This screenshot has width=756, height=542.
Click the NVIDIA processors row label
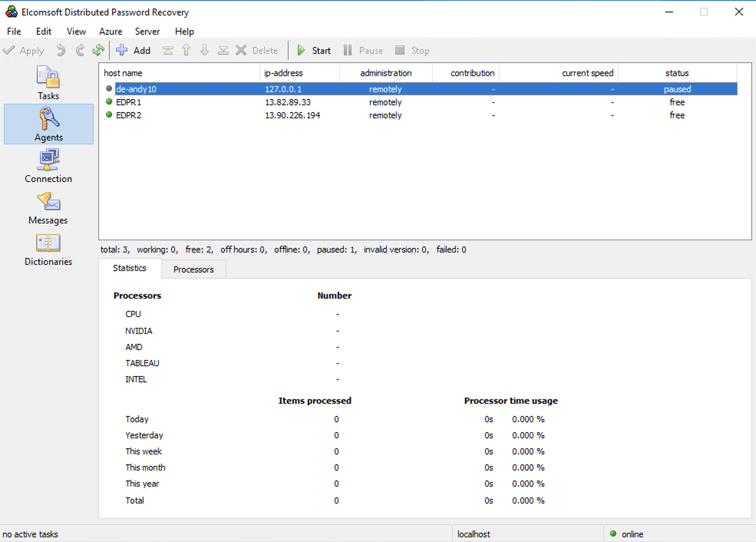pos(139,331)
